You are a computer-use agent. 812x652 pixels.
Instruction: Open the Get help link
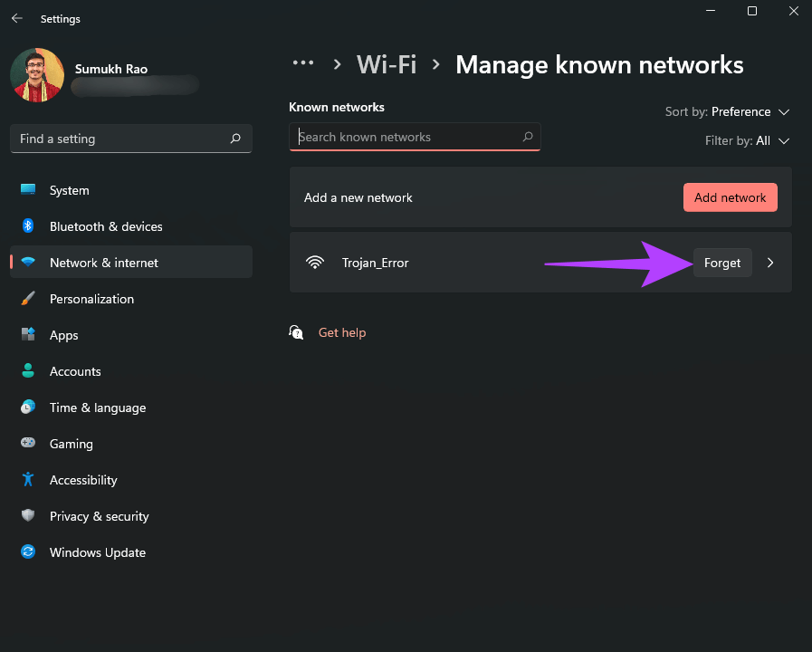coord(342,332)
